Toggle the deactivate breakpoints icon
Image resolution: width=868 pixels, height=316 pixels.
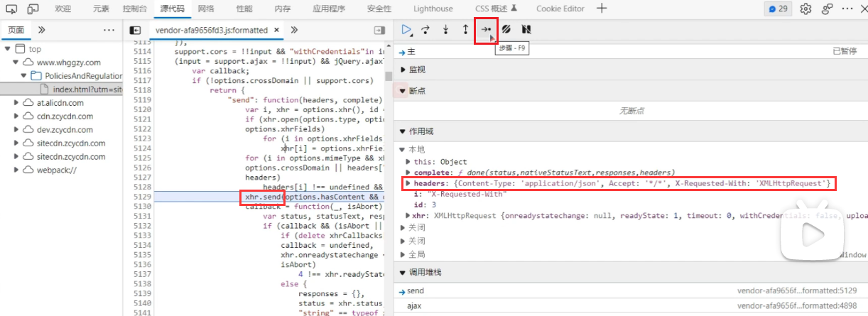coord(506,30)
